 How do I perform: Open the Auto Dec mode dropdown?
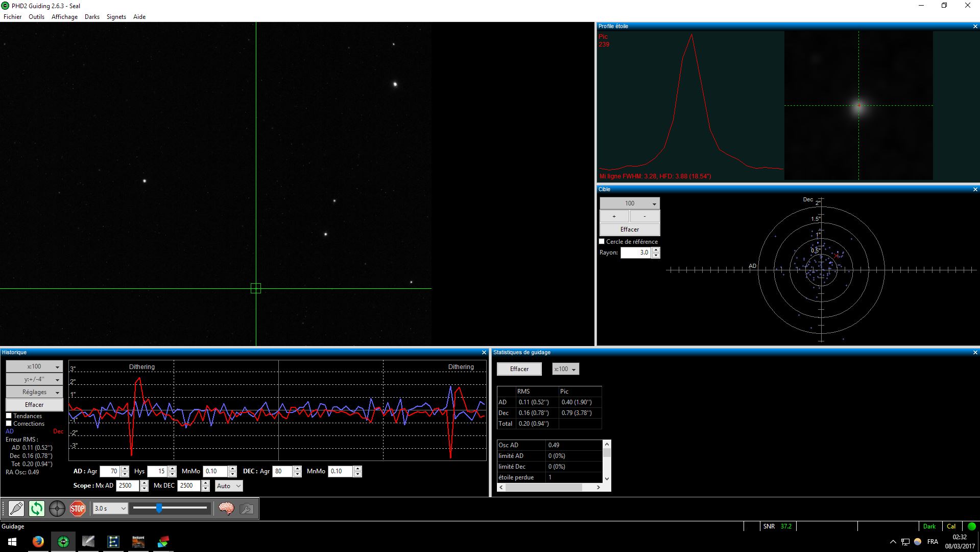point(228,486)
